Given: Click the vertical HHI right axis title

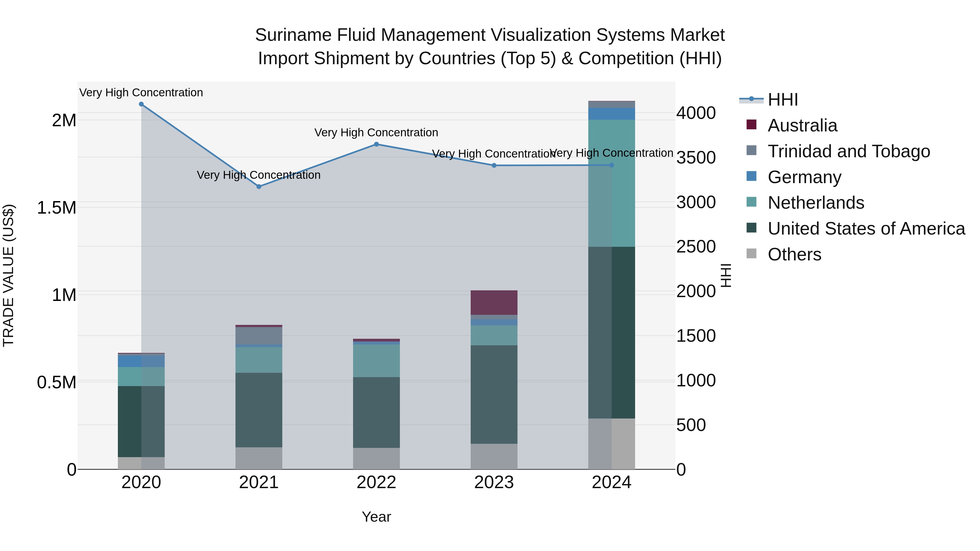Looking at the screenshot, I should point(726,275).
